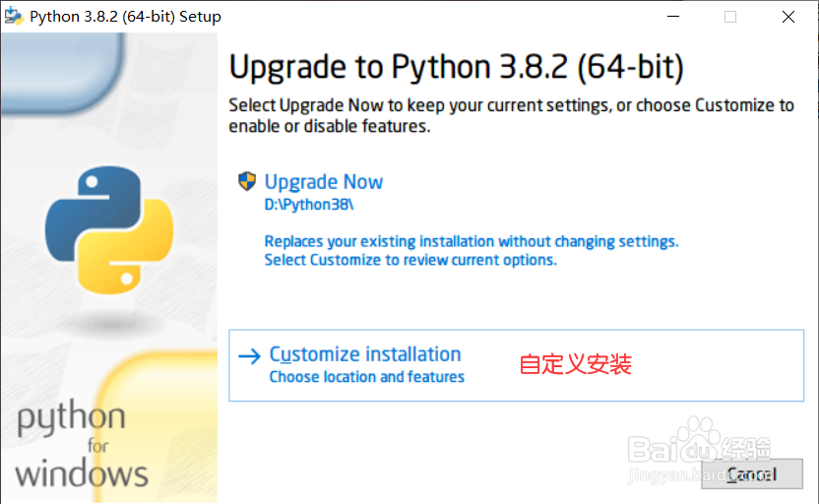Click the arrow icon beside Customize installation

click(250, 355)
